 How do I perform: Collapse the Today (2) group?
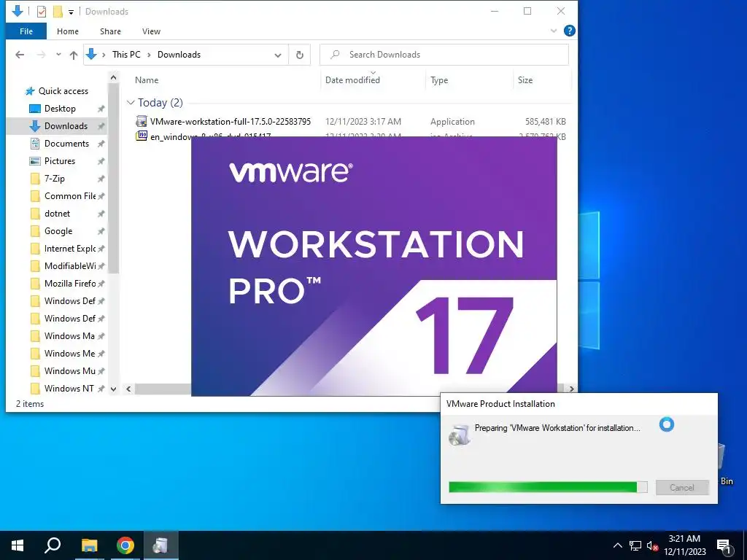click(x=131, y=102)
